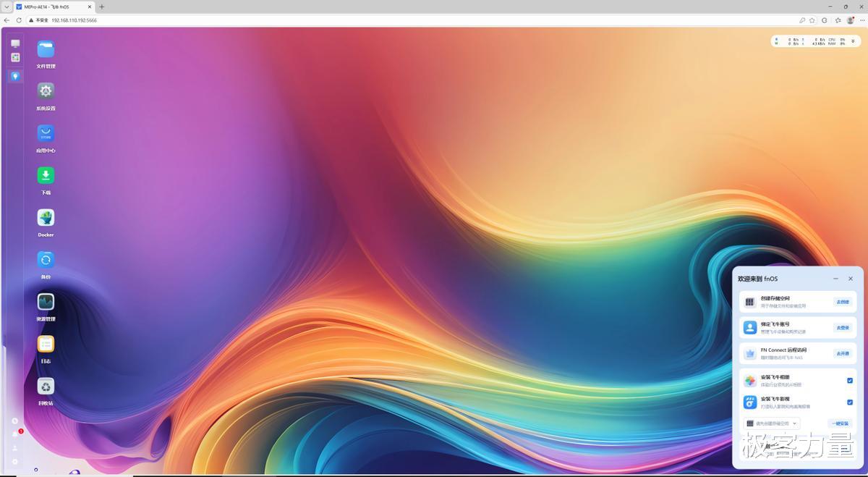Add this page to favorites star icon
Screen dimensions: 868x477
click(x=812, y=20)
